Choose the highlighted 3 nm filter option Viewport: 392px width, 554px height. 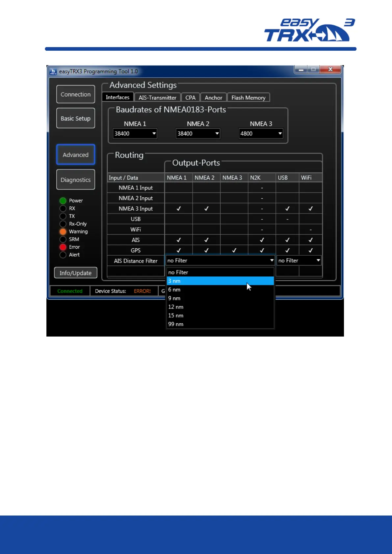point(220,281)
